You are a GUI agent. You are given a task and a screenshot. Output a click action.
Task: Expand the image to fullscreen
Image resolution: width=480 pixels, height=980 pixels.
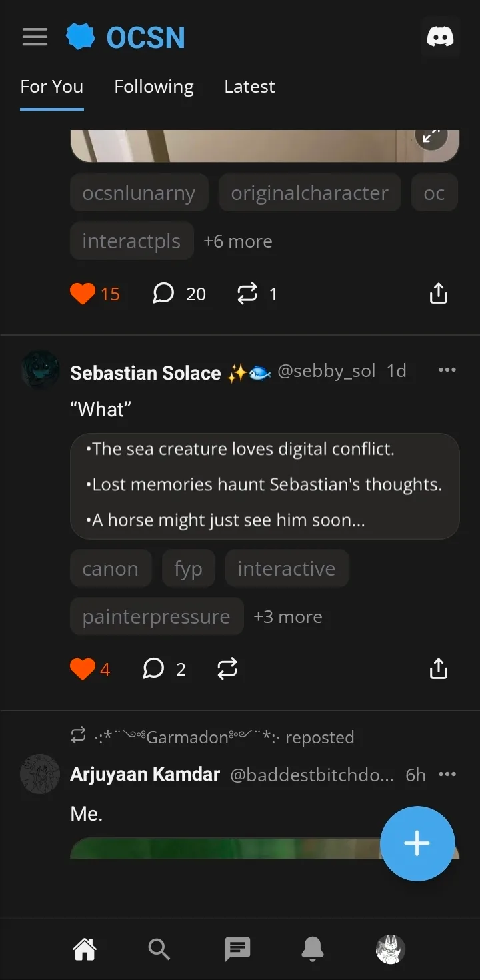point(431,136)
